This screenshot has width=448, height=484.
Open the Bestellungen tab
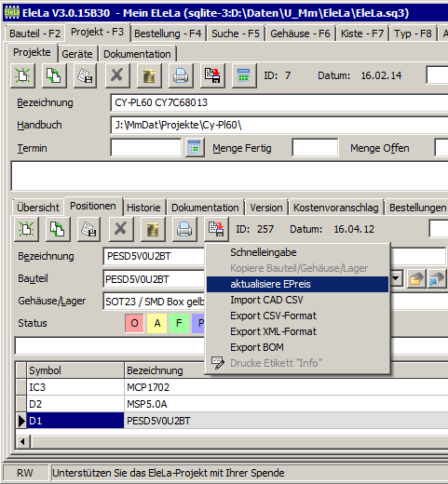[417, 208]
